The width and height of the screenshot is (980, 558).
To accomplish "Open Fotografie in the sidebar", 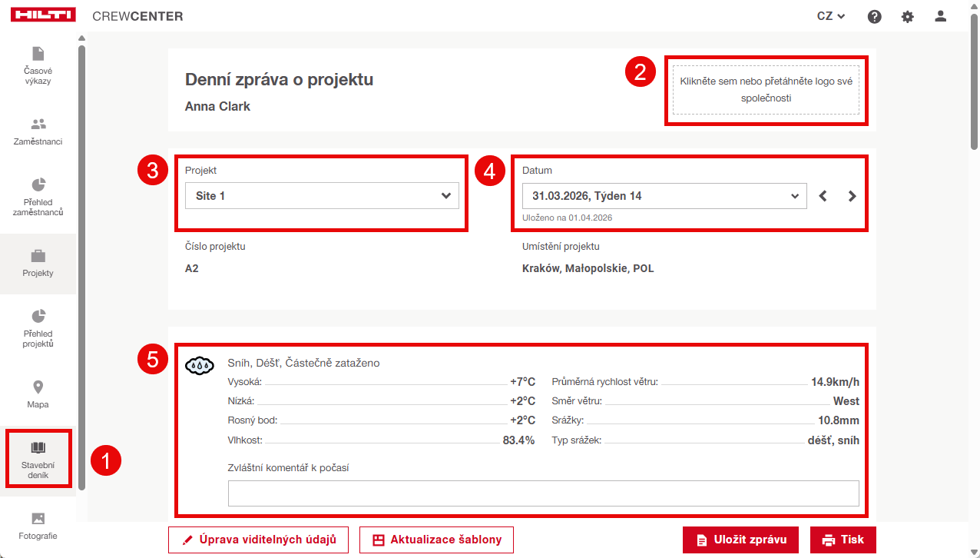I will pyautogui.click(x=38, y=526).
